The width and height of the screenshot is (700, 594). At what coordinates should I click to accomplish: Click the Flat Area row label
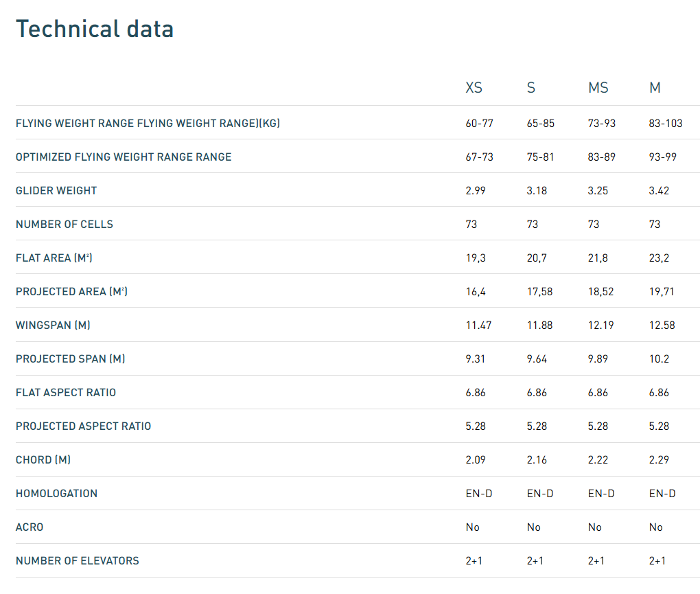click(x=54, y=258)
